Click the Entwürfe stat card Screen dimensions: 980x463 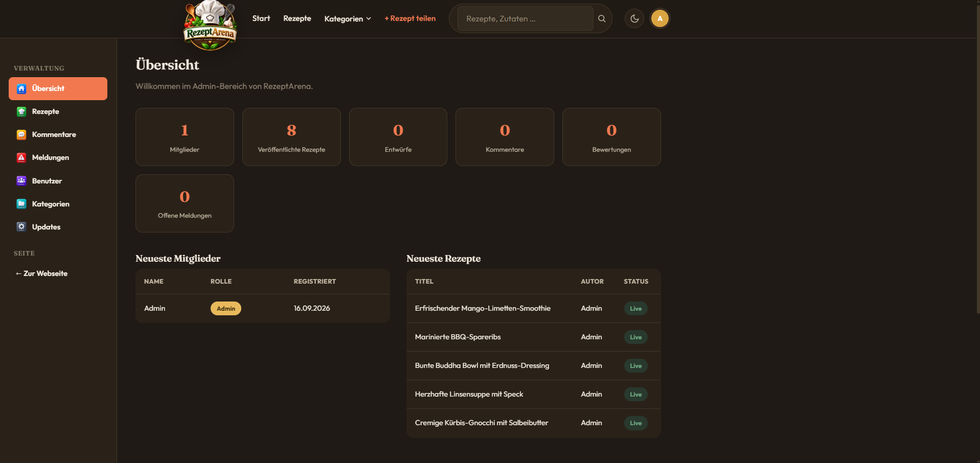point(398,137)
